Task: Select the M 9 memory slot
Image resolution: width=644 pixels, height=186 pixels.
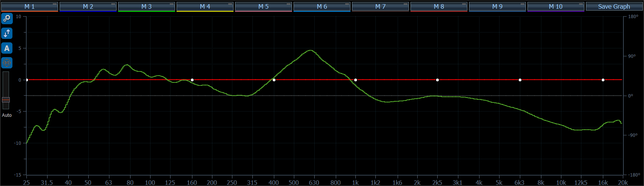Action: coord(497,6)
